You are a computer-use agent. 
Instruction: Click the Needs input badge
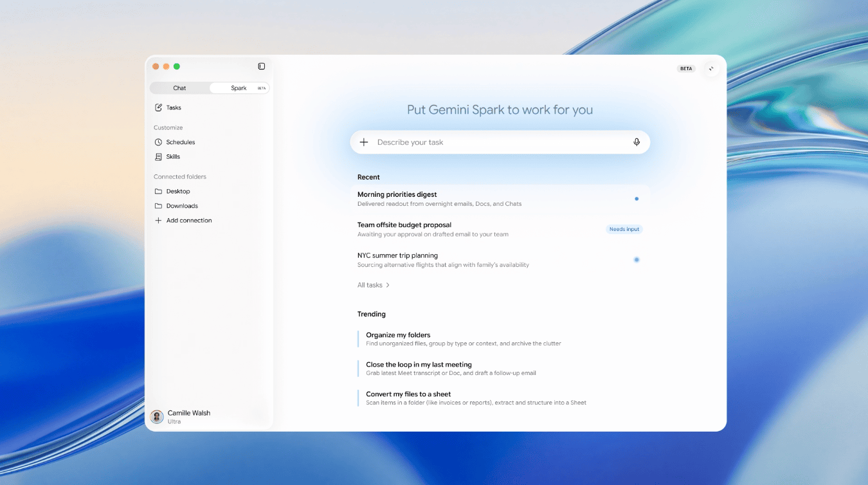pos(624,229)
